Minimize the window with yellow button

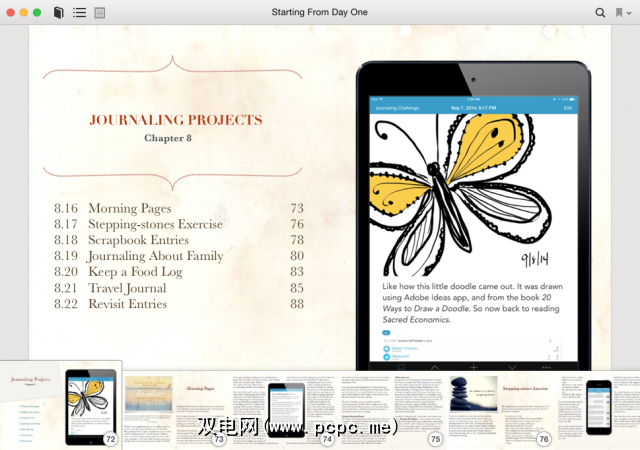pos(24,13)
